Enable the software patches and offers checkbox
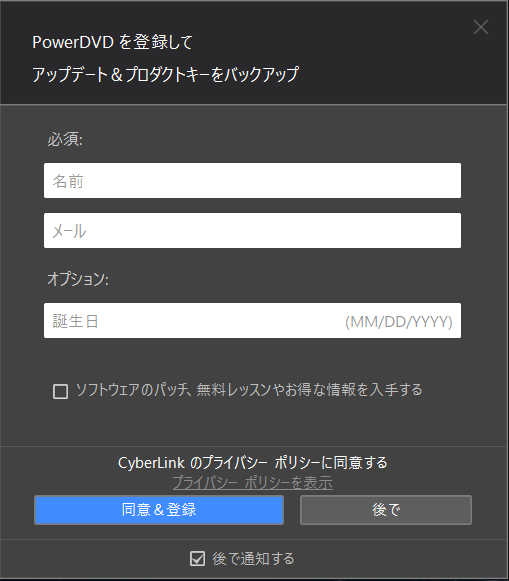The height and width of the screenshot is (581, 509). 60,391
